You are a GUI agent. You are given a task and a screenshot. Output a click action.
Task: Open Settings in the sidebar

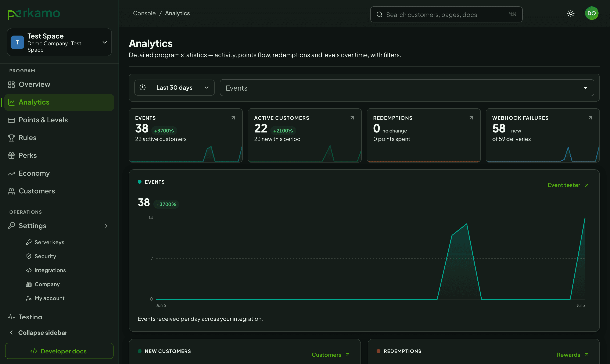[59, 226]
